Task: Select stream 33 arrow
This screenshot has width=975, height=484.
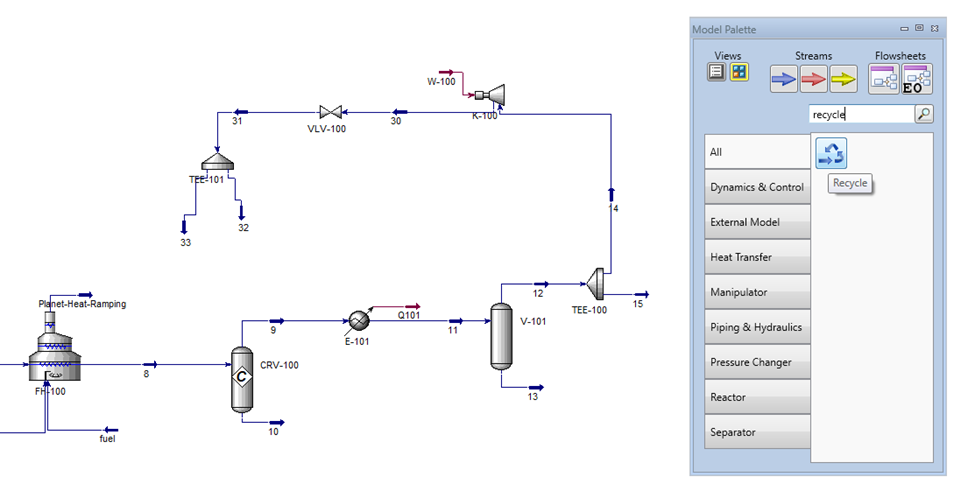Action: click(183, 226)
